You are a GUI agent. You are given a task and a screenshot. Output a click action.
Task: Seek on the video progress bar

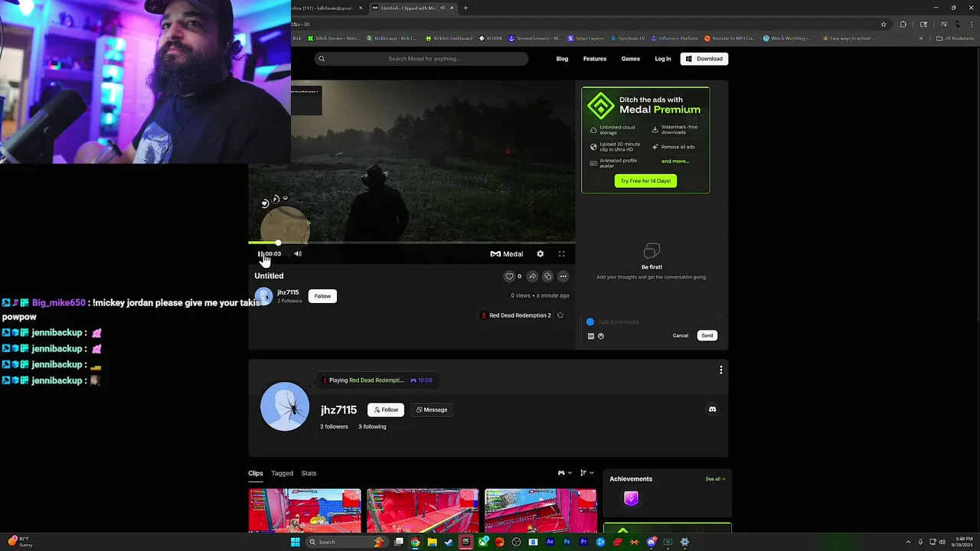411,243
